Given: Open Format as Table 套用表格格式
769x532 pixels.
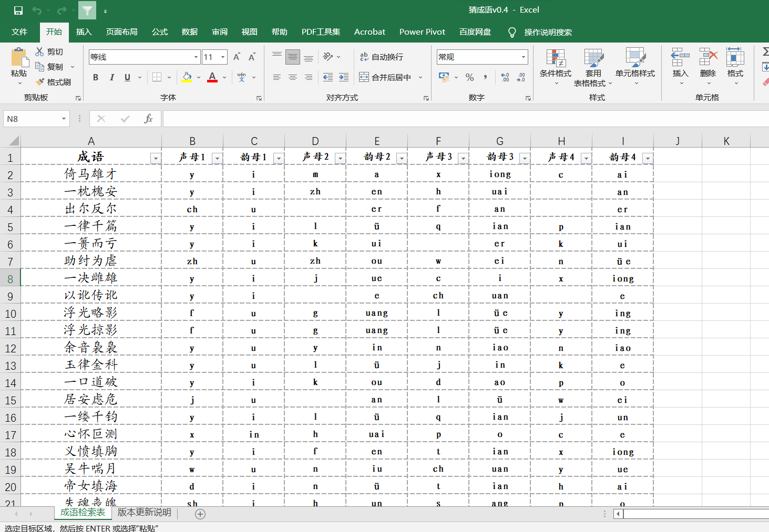Looking at the screenshot, I should (593, 67).
